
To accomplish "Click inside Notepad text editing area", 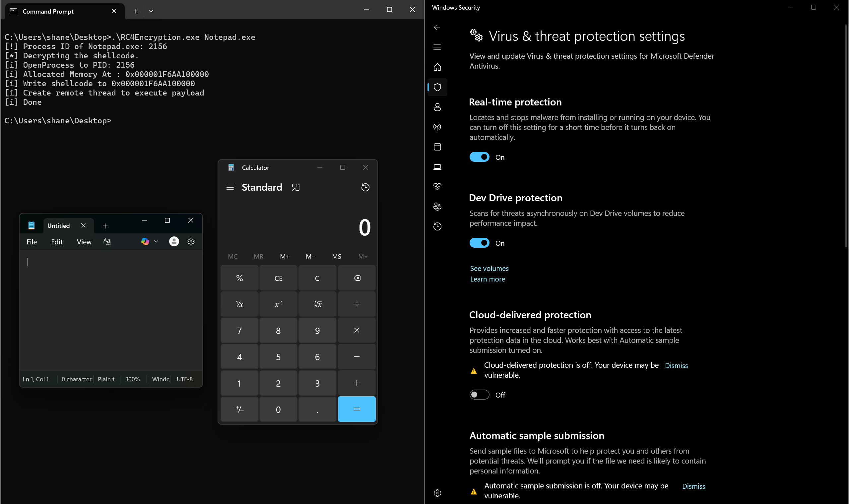I will click(x=111, y=309).
